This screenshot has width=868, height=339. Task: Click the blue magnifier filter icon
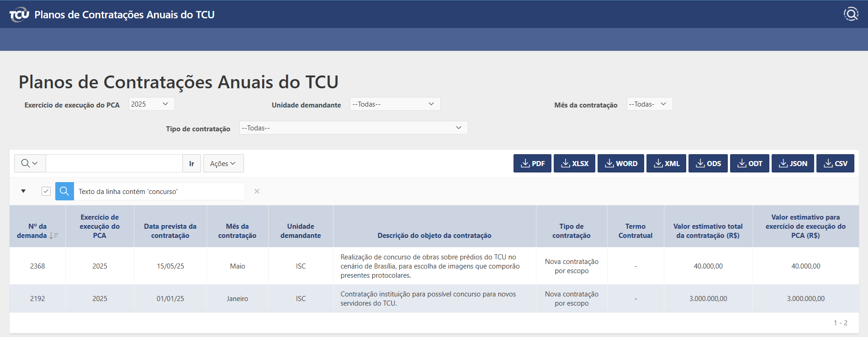tap(64, 191)
